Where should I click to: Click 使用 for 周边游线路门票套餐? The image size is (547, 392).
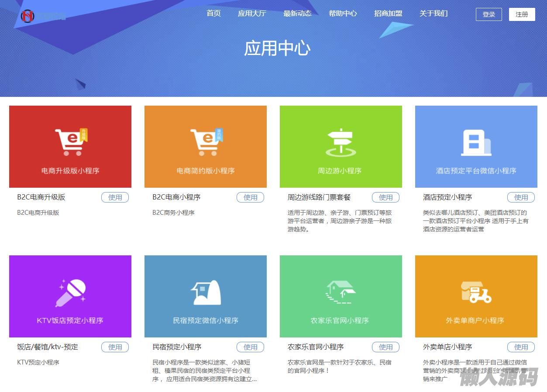pos(386,197)
